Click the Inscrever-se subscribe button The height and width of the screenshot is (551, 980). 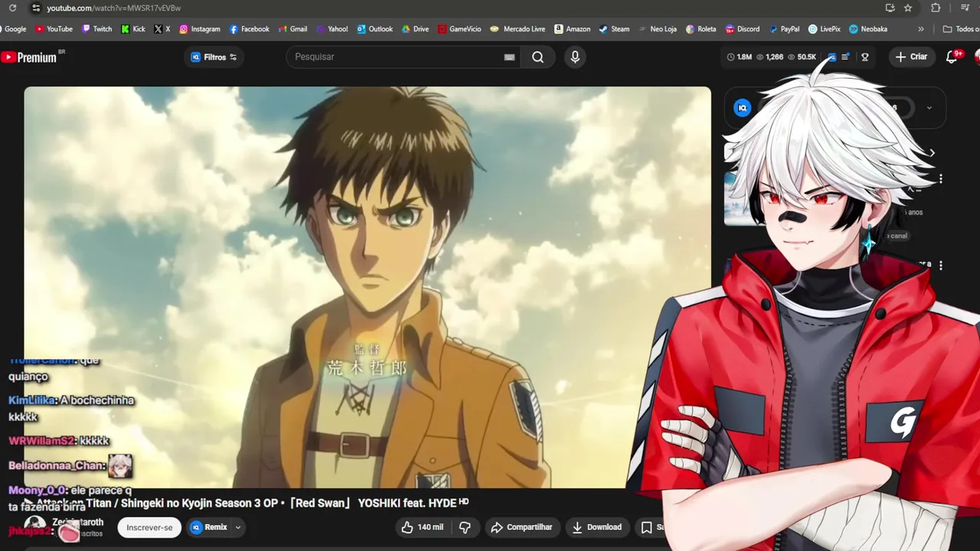149,527
